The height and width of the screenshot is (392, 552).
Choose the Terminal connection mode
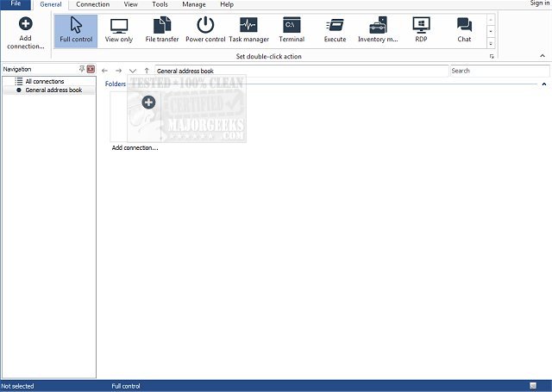pos(292,30)
